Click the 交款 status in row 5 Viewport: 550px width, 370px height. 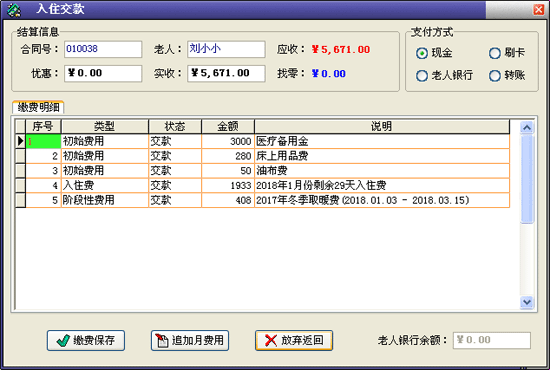pos(175,200)
